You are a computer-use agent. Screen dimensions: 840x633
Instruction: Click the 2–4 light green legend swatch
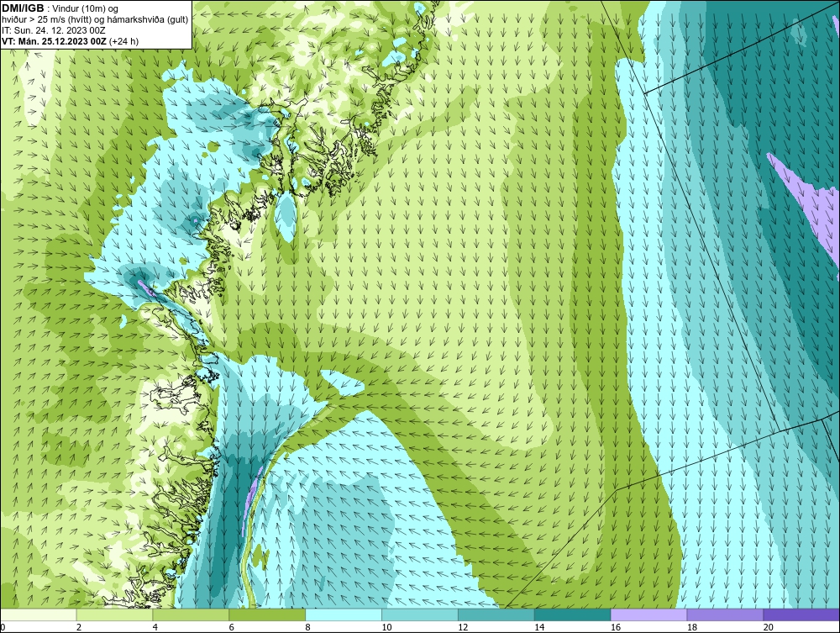[114, 615]
